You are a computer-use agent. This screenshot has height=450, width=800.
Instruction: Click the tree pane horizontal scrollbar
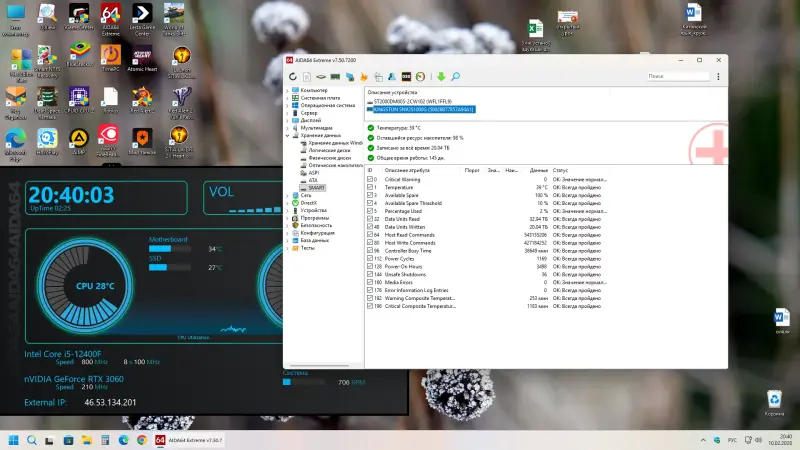[x=319, y=365]
